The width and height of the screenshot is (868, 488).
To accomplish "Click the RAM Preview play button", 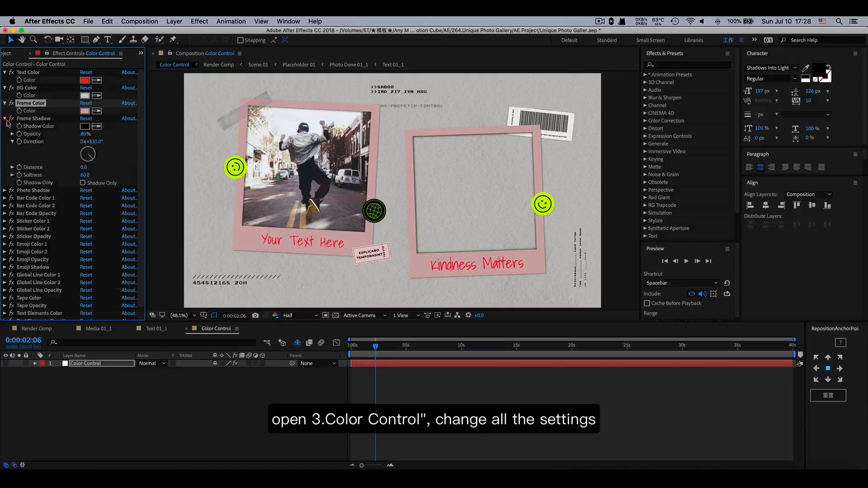I will point(686,260).
